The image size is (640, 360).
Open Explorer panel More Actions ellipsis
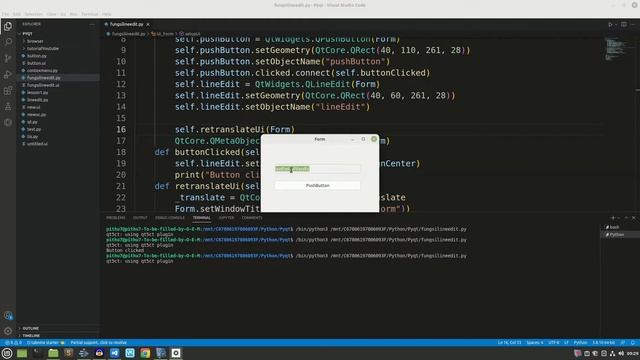[x=92, y=24]
